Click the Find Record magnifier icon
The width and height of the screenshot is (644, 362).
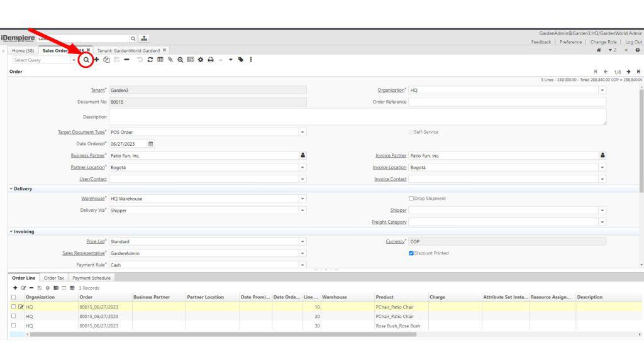tap(86, 60)
